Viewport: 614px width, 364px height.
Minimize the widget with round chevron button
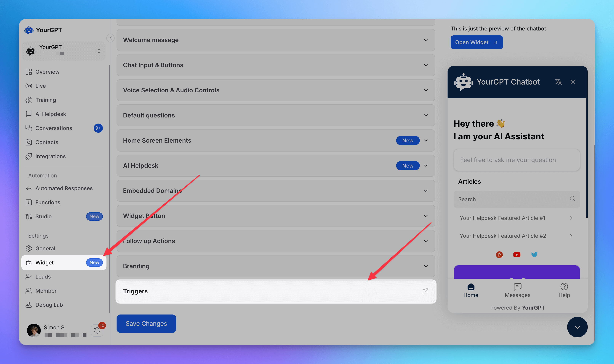577,327
